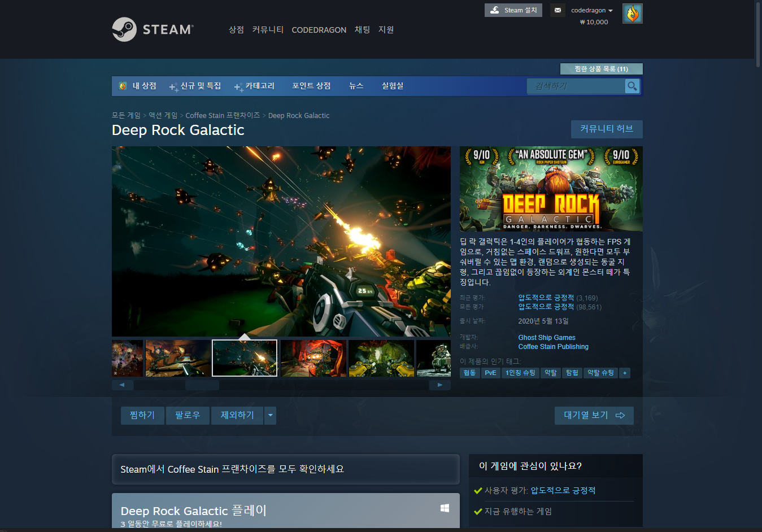
Task: Select the 협동 tag
Action: click(469, 373)
